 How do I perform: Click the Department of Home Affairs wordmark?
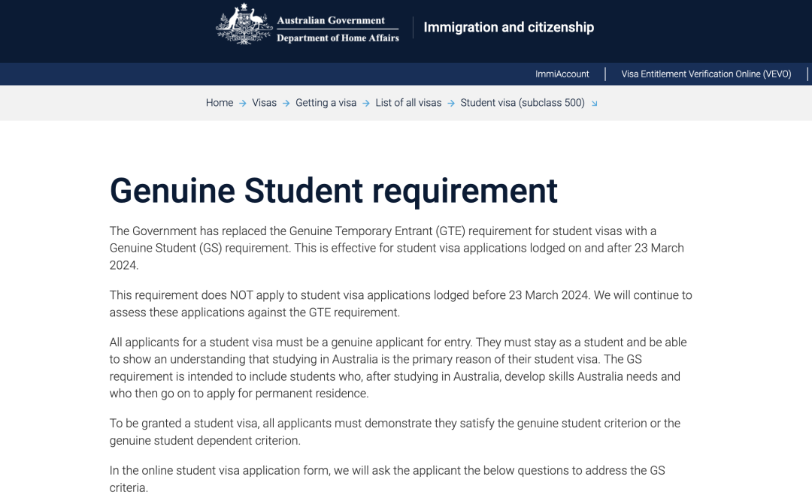(x=338, y=38)
